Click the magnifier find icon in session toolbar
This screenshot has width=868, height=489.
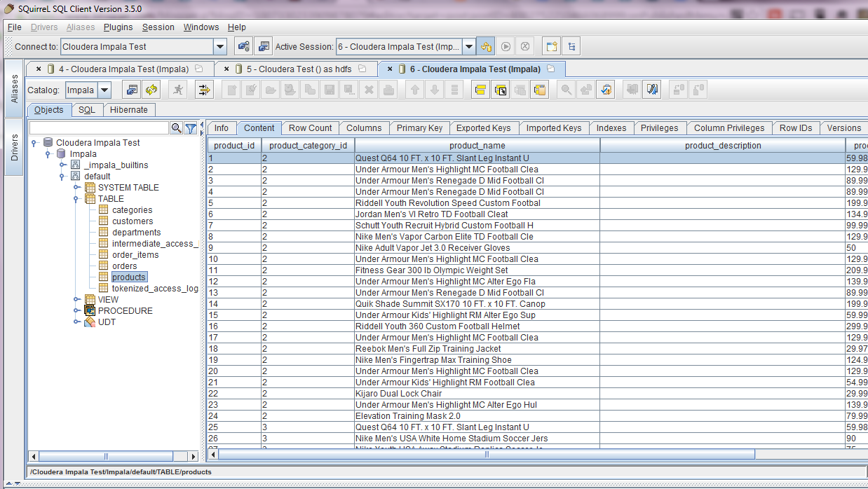click(x=567, y=90)
